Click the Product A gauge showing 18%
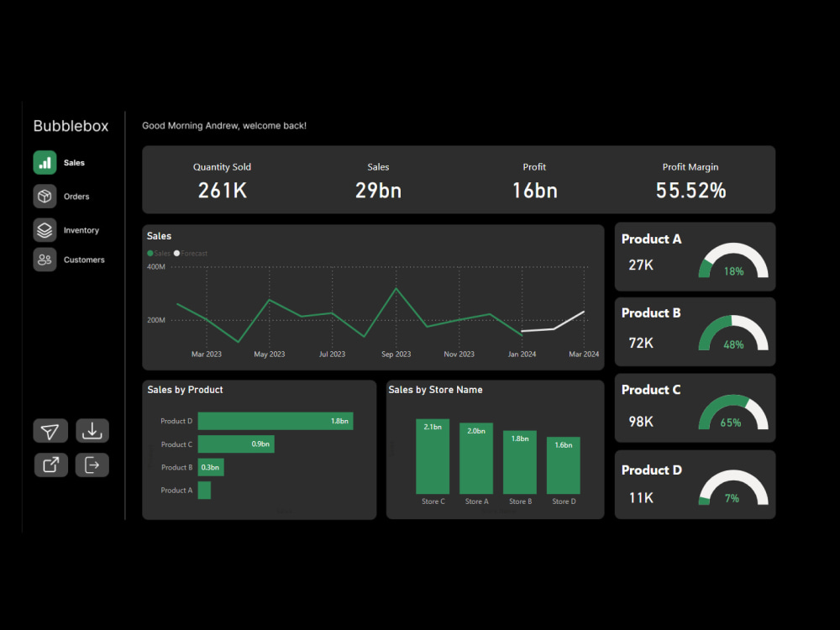The width and height of the screenshot is (840, 630). pyautogui.click(x=732, y=262)
